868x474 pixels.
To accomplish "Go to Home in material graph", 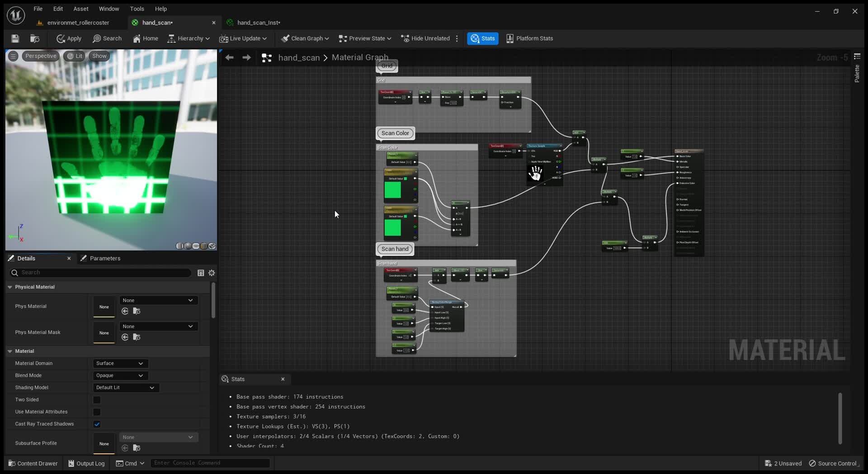I will click(x=146, y=38).
